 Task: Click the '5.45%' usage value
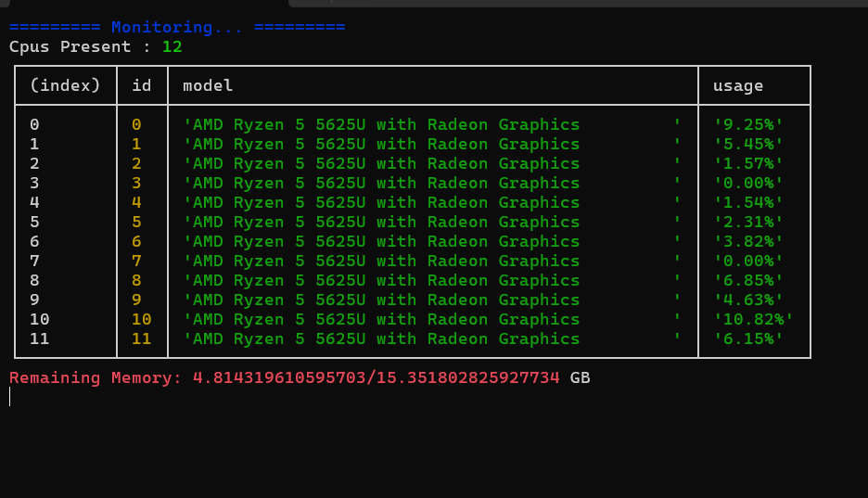pos(748,144)
